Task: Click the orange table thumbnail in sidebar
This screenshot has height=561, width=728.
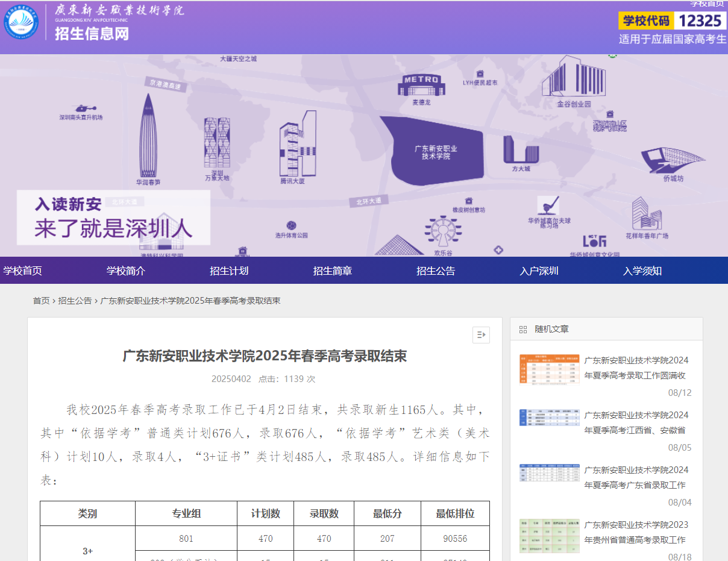Action: (x=548, y=368)
